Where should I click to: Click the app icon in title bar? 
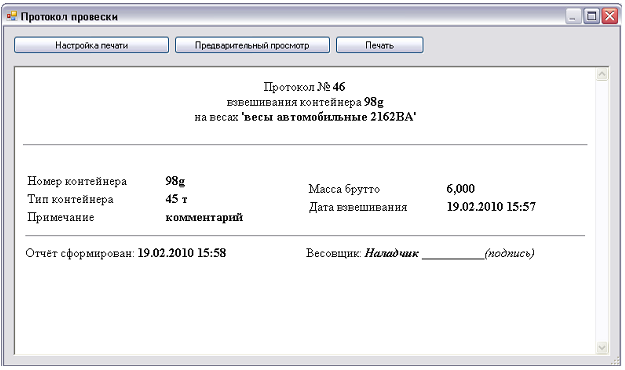pyautogui.click(x=12, y=16)
